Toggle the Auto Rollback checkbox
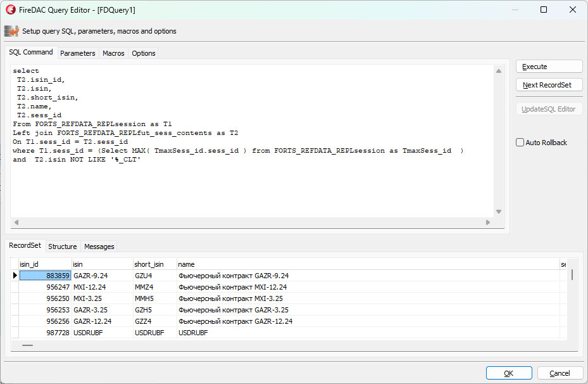 click(520, 143)
